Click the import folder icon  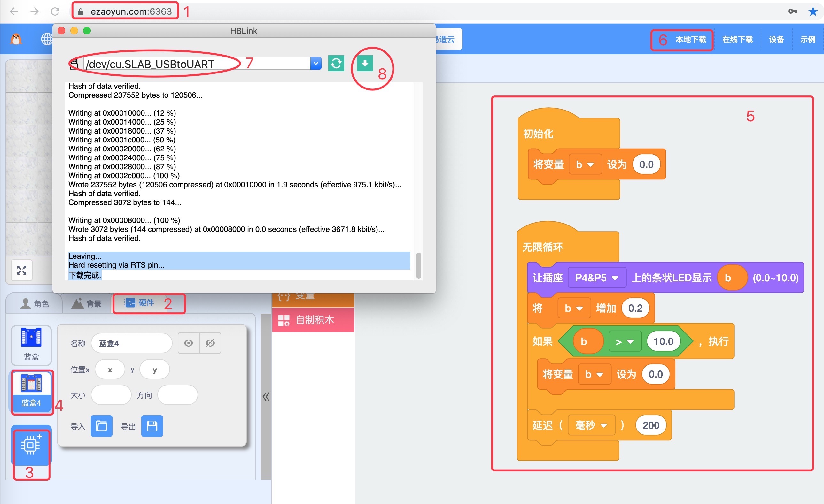click(x=102, y=426)
